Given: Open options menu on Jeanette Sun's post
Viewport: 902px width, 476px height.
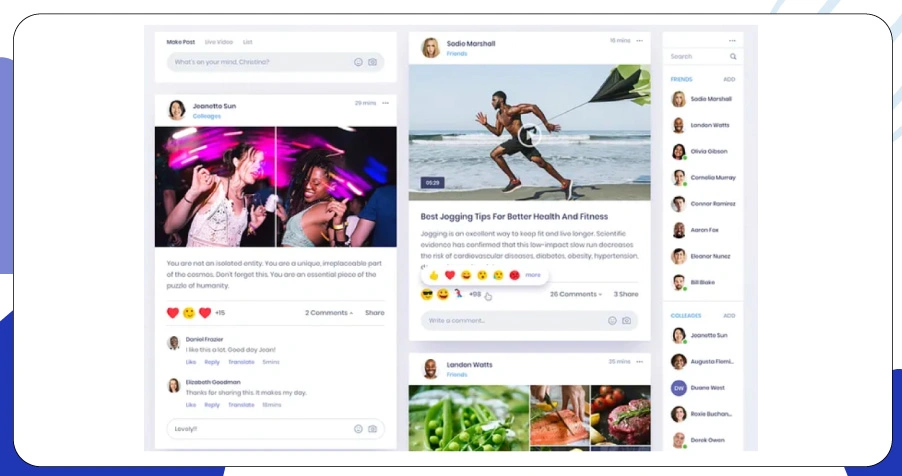Looking at the screenshot, I should pyautogui.click(x=385, y=103).
